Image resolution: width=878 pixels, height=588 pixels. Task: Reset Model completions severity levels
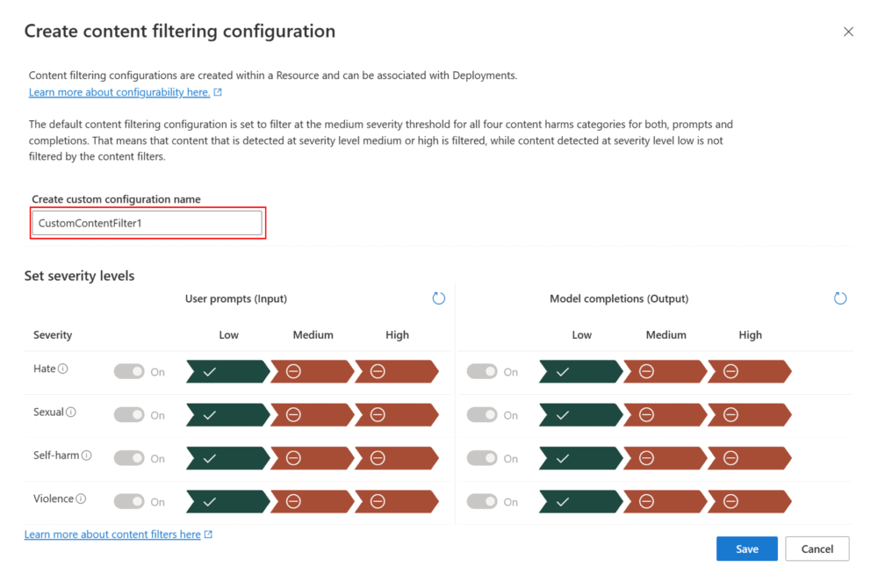coord(840,298)
